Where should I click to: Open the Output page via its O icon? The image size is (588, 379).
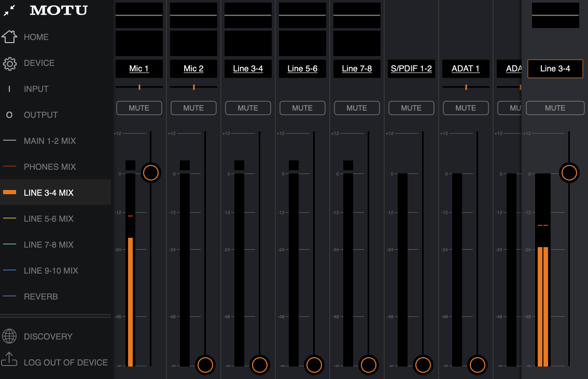point(9,115)
